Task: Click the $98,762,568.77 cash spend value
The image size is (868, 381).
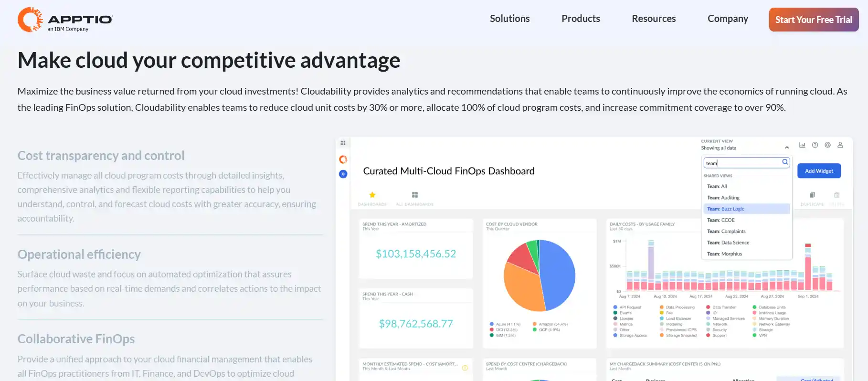Action: tap(416, 324)
